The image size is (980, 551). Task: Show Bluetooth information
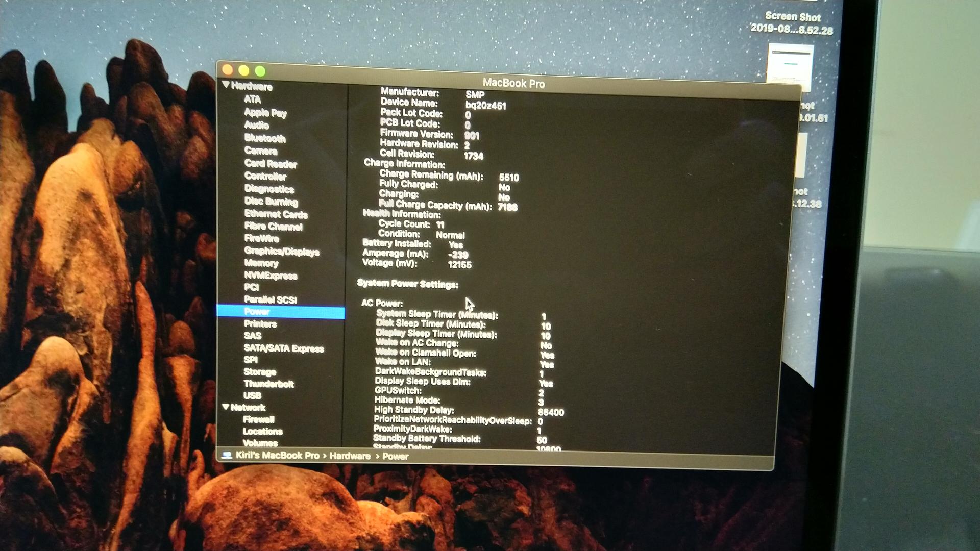pyautogui.click(x=264, y=138)
